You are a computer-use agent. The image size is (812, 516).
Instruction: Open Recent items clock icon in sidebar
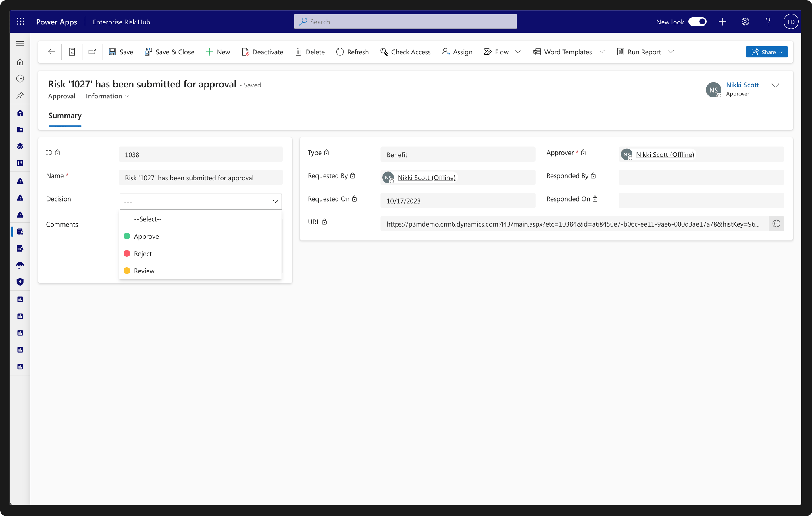click(x=20, y=79)
